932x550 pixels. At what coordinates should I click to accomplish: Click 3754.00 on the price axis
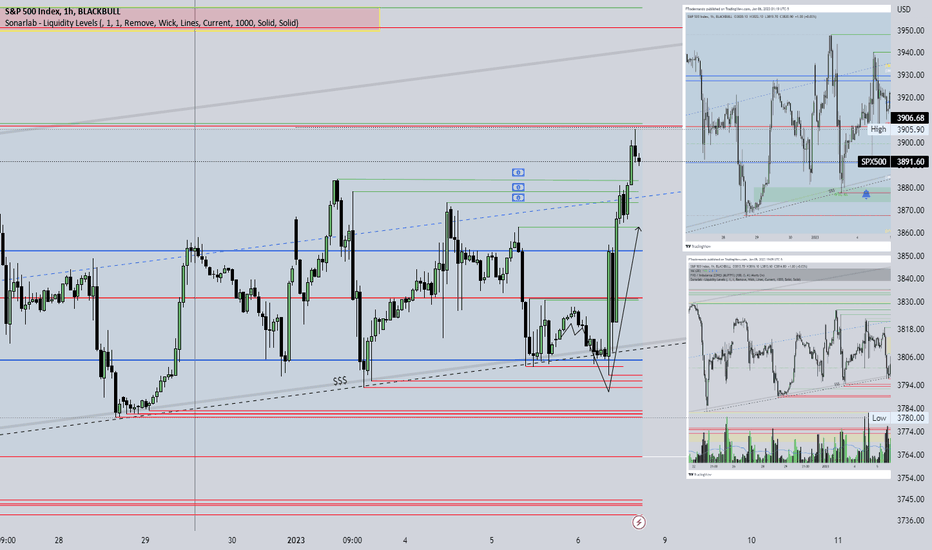(910, 478)
